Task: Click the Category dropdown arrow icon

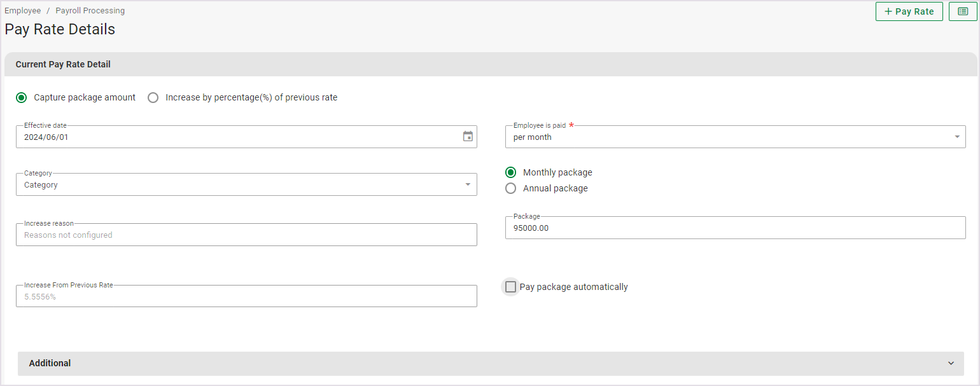Action: 468,185
